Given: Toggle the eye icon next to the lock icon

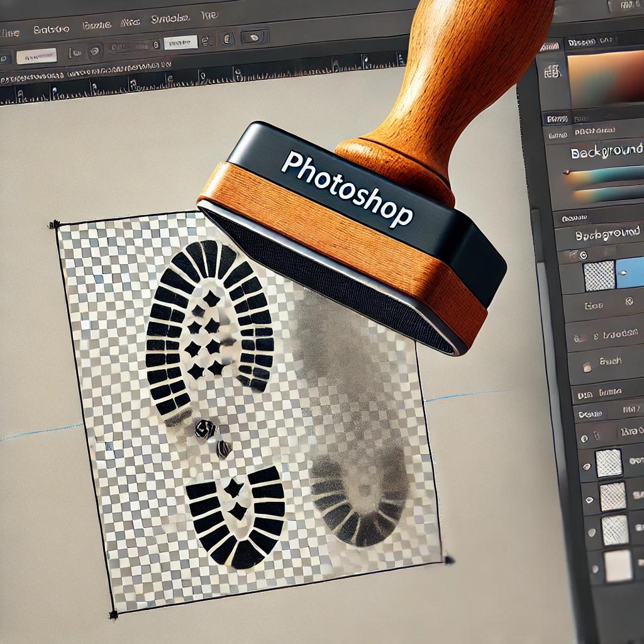Looking at the screenshot, I should pos(584,438).
